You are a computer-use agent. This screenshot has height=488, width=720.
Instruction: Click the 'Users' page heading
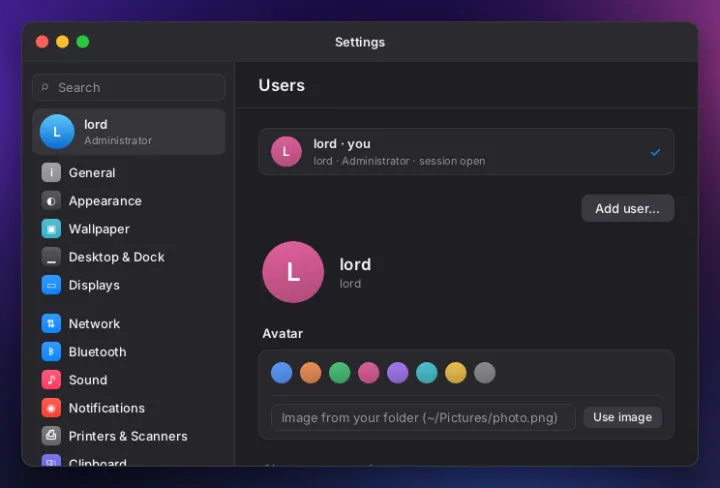tap(281, 85)
